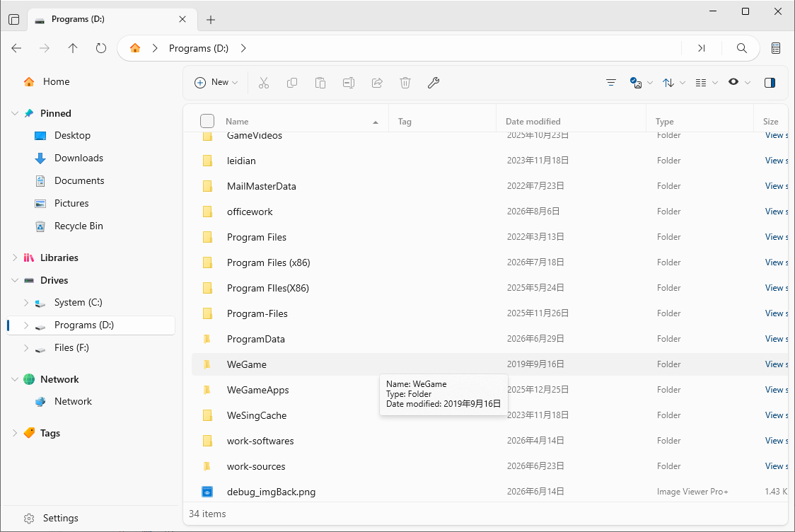Viewport: 795px width, 532px height.
Task: Click the Copy icon in toolbar
Action: pos(292,83)
